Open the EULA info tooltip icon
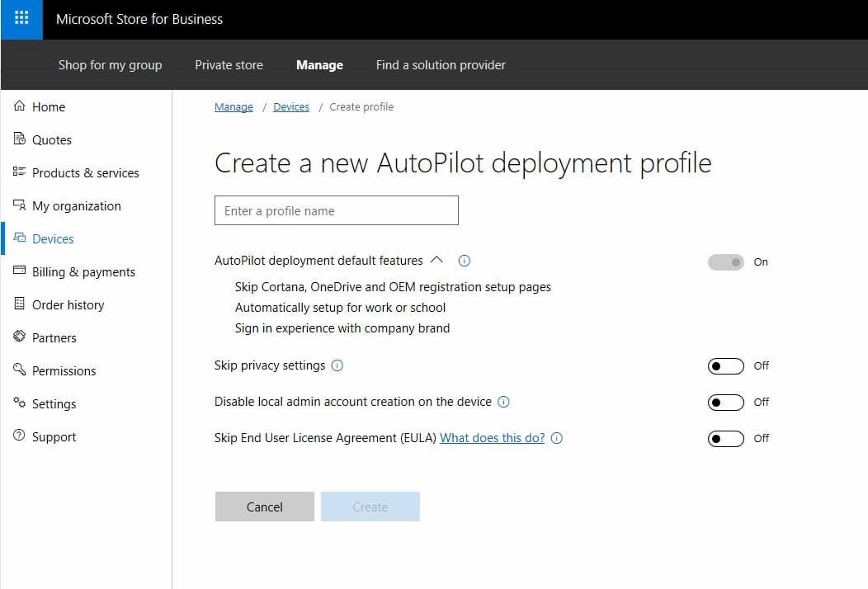The height and width of the screenshot is (589, 868). [x=557, y=438]
